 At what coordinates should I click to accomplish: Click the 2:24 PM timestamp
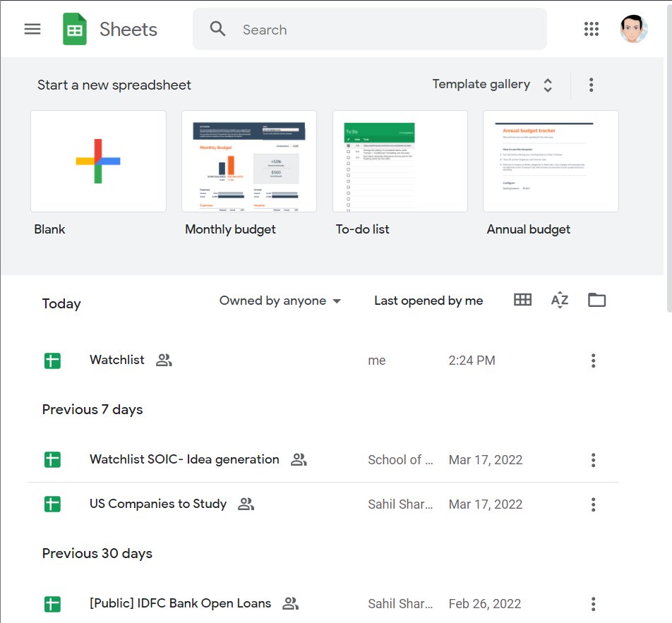[472, 361]
